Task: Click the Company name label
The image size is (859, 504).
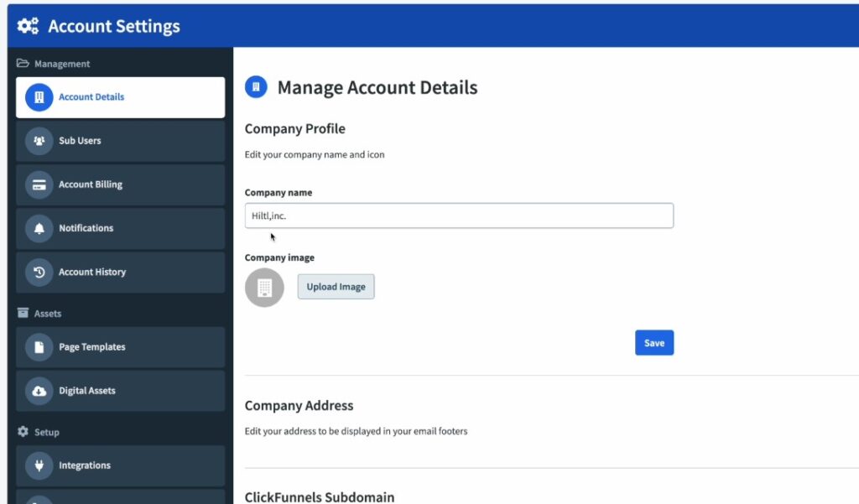Action: point(279,192)
